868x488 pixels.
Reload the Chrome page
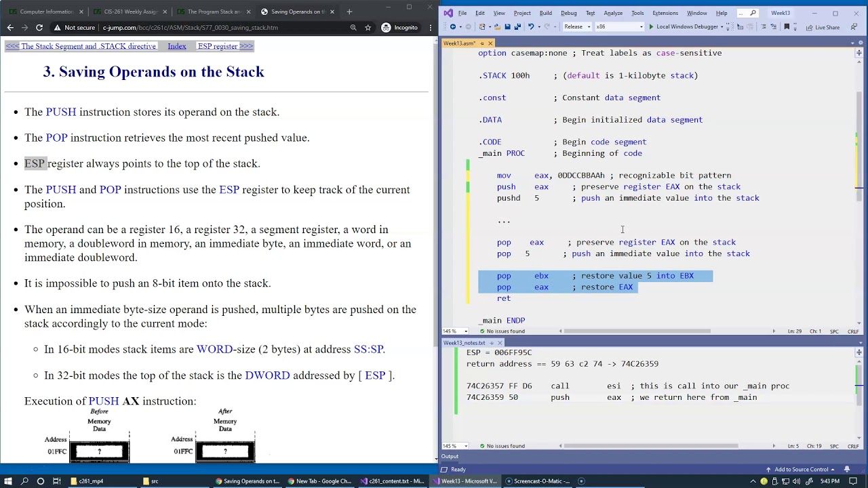39,28
